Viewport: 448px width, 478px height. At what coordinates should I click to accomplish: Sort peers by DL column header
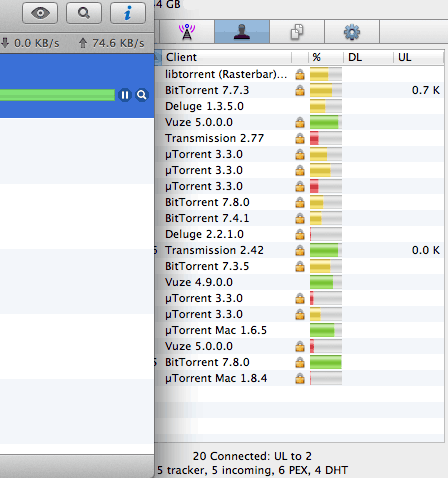pos(368,57)
